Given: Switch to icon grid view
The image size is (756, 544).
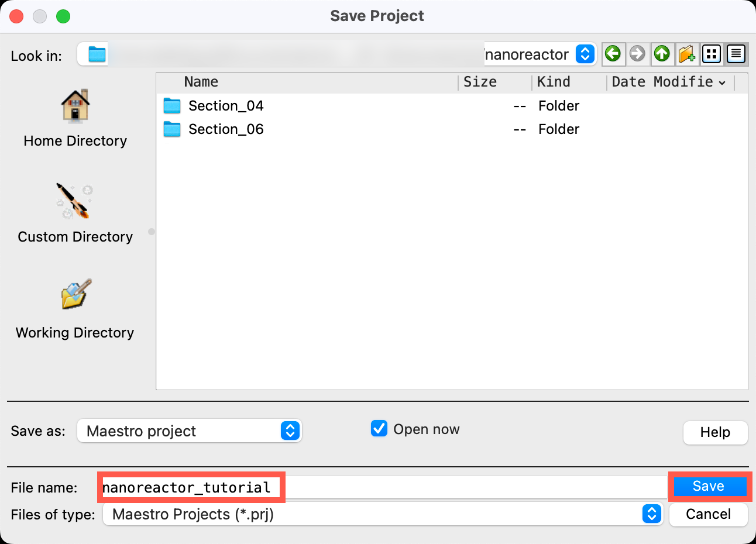Looking at the screenshot, I should point(712,54).
